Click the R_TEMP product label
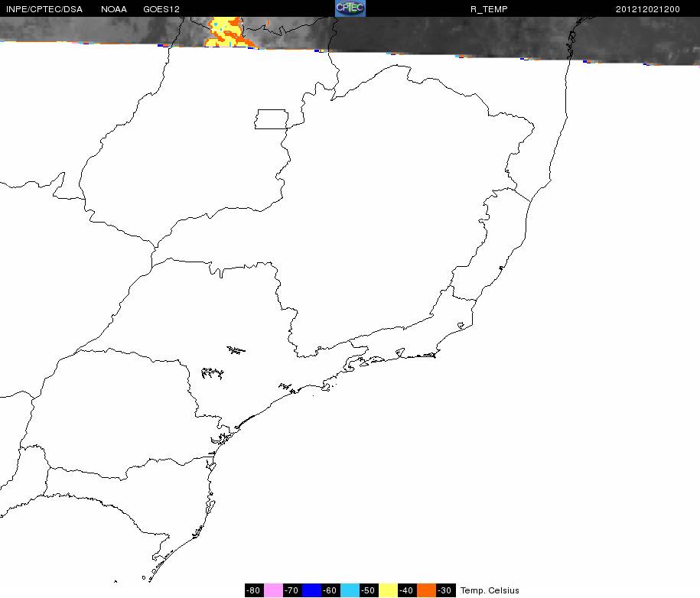Screen dimensions: 700x598 (489, 9)
